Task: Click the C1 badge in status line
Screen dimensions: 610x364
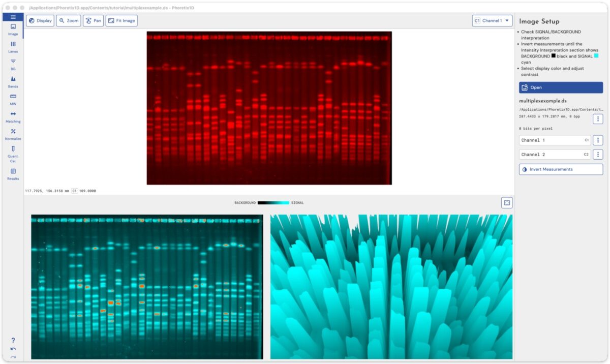Action: (74, 191)
